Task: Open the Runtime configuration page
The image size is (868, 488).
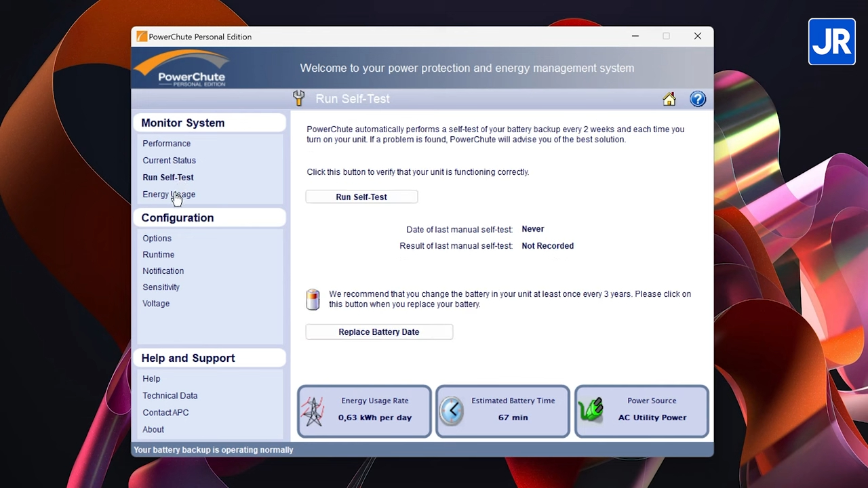Action: (x=158, y=255)
